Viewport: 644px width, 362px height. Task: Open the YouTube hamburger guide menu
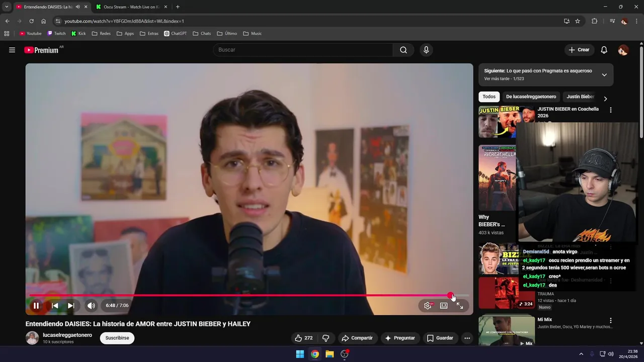tap(12, 50)
